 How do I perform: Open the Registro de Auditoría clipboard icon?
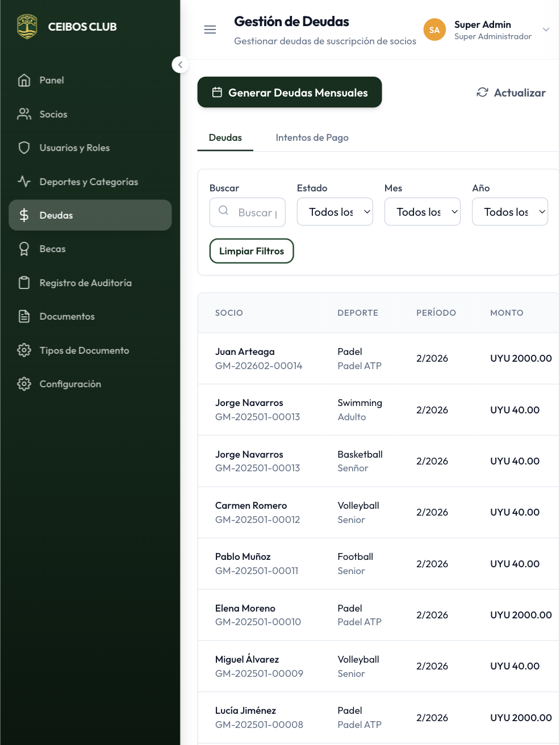coord(24,283)
